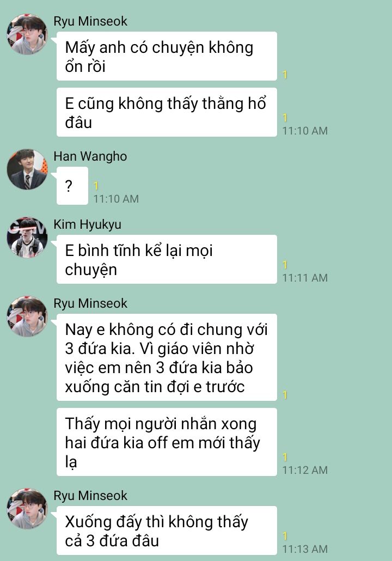Click the Han Wangho sender name

pyautogui.click(x=90, y=156)
